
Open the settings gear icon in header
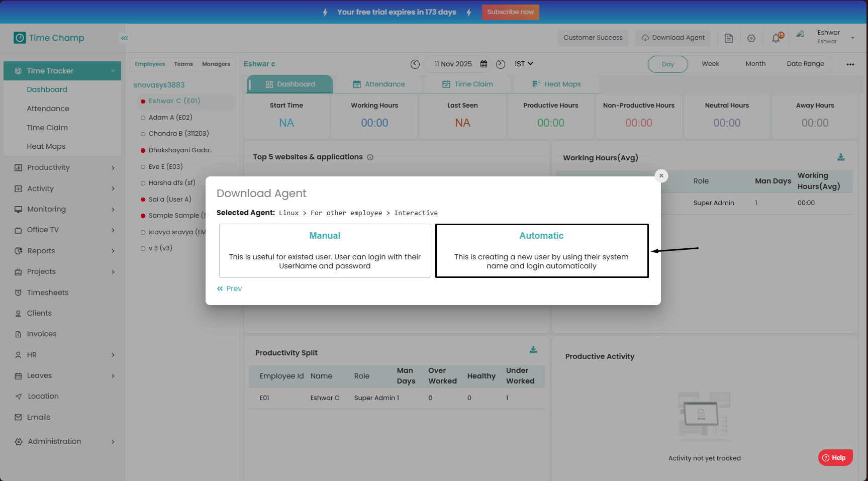(751, 38)
